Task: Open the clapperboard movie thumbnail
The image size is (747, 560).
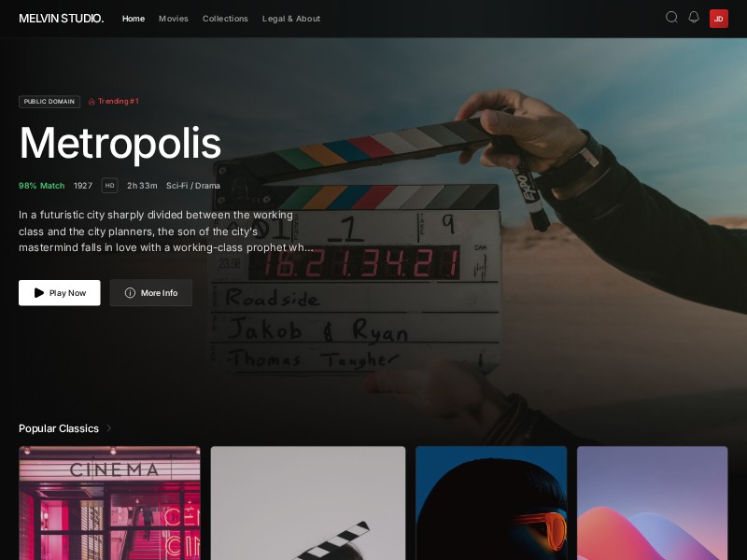Action: click(x=308, y=503)
